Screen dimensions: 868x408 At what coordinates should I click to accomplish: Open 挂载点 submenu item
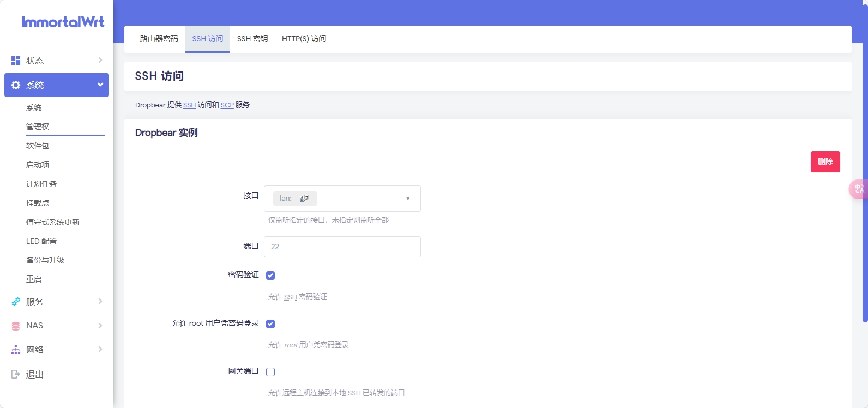coord(38,203)
